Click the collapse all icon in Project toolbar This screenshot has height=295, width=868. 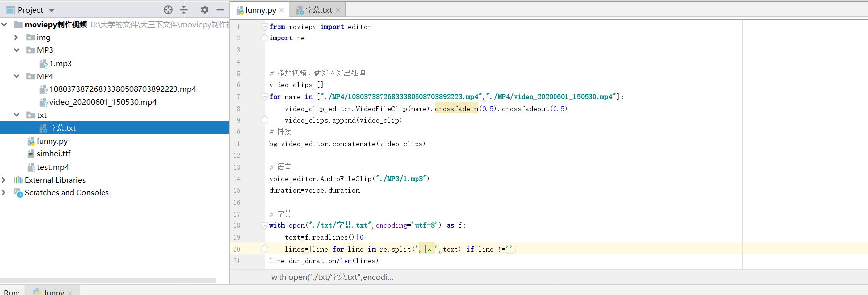[184, 10]
